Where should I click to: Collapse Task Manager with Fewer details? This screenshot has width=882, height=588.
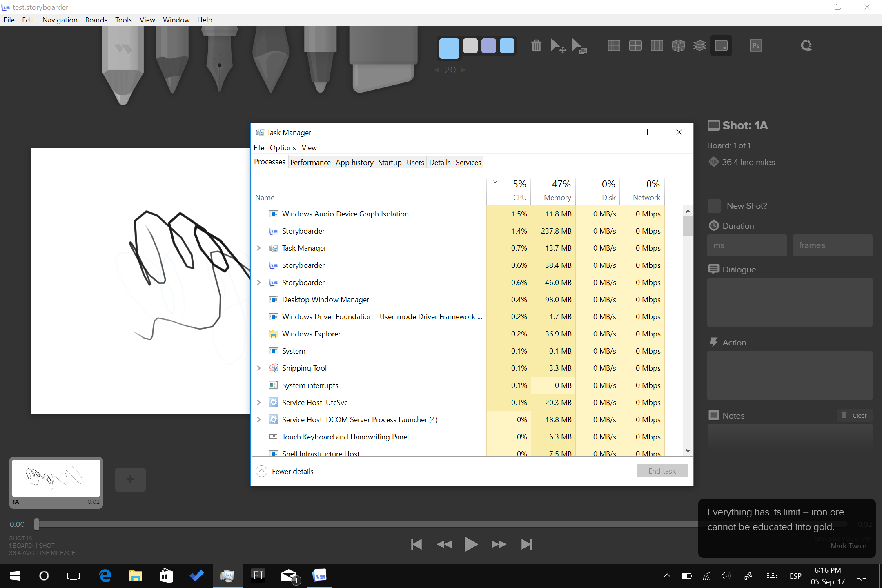[285, 471]
